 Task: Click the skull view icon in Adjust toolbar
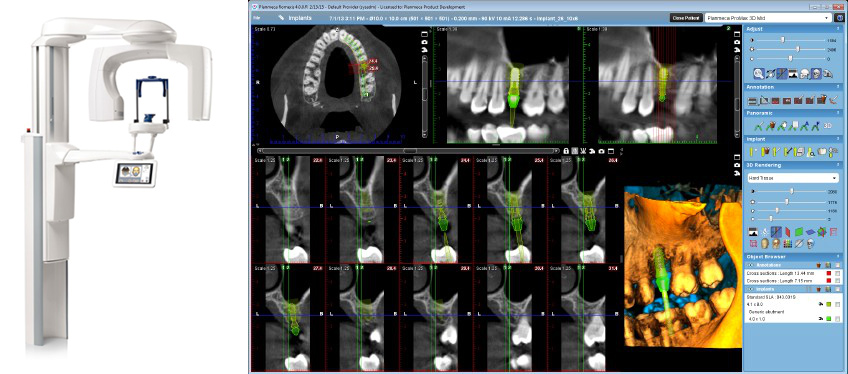coord(816,74)
